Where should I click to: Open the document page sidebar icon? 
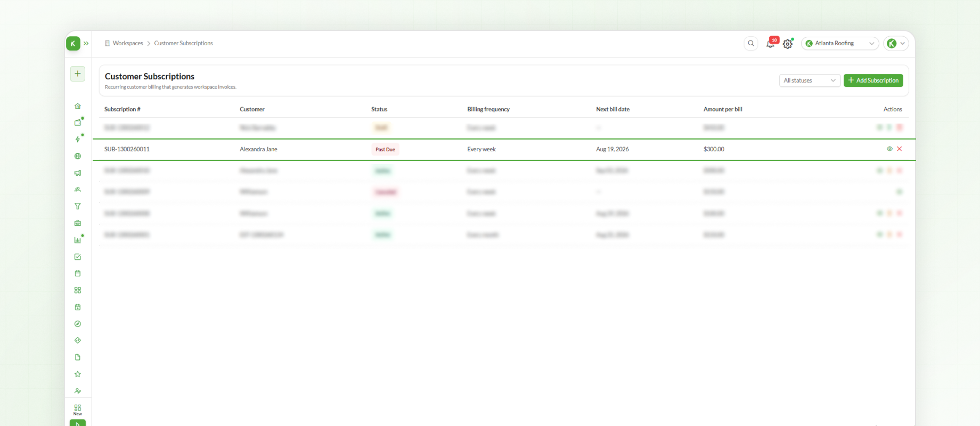(x=78, y=357)
